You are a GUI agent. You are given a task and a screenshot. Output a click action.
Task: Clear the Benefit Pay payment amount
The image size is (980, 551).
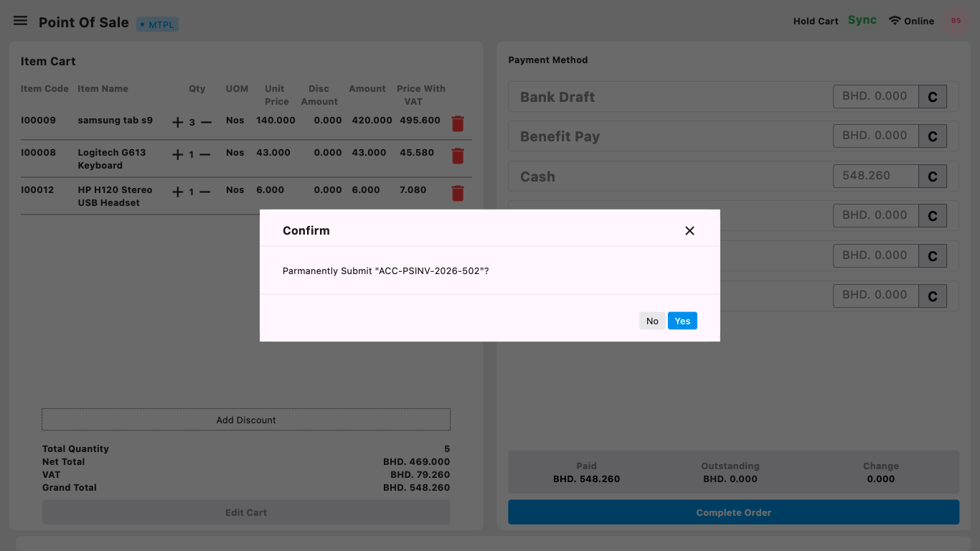[x=933, y=136]
